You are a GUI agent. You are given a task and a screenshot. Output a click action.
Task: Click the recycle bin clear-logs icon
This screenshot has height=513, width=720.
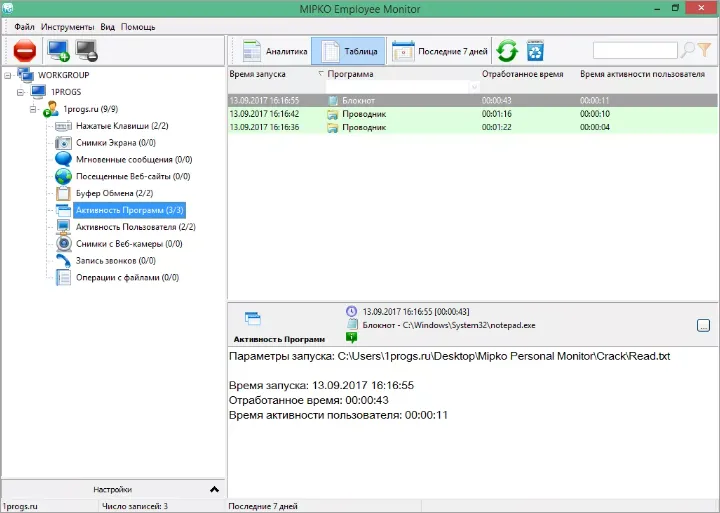(535, 51)
